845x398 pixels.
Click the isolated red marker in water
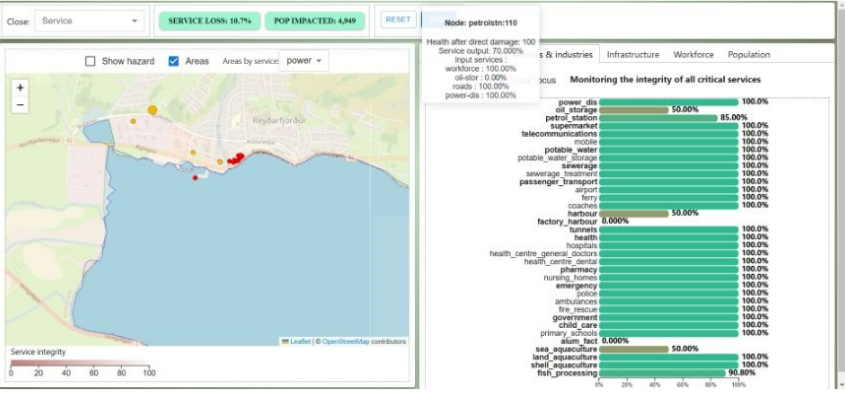[x=195, y=178]
